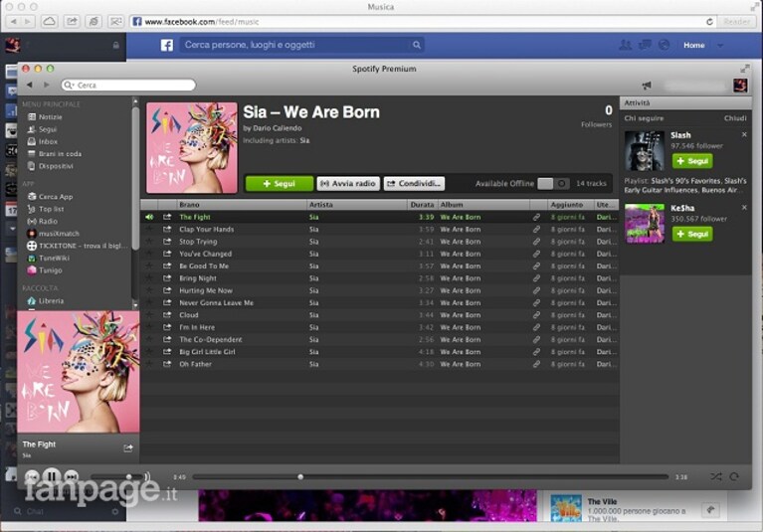Screen dimensions: 763x532
Task: Follow Slash with the Segui button
Action: point(692,161)
